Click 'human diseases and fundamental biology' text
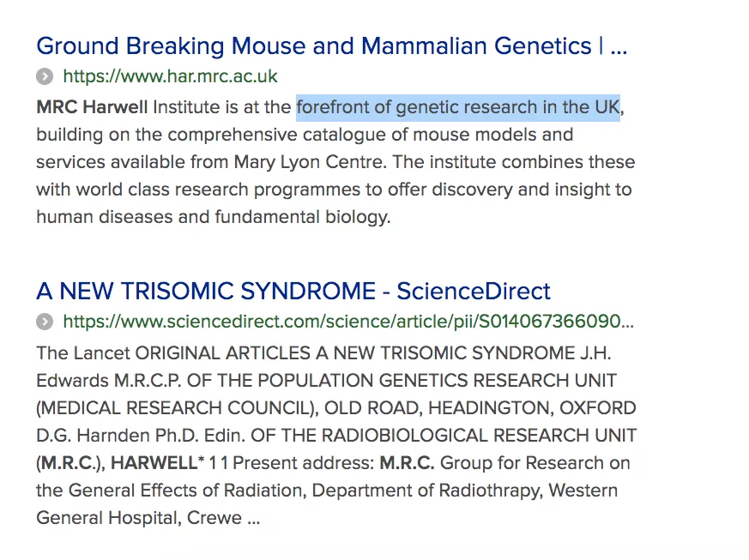The width and height of the screenshot is (749, 560). point(214,217)
